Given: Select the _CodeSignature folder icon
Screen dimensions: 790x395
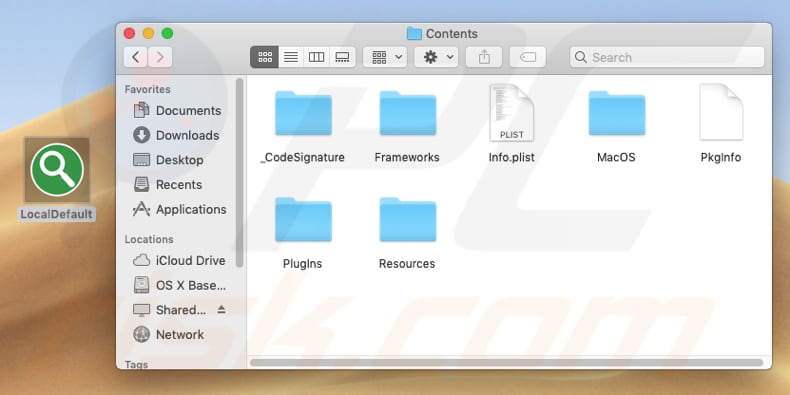Looking at the screenshot, I should click(x=303, y=113).
